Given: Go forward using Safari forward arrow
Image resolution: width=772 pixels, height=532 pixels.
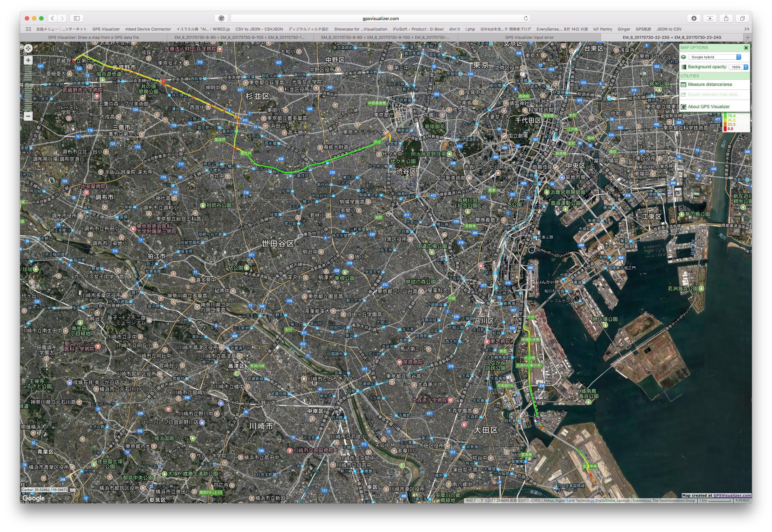Looking at the screenshot, I should tap(62, 18).
